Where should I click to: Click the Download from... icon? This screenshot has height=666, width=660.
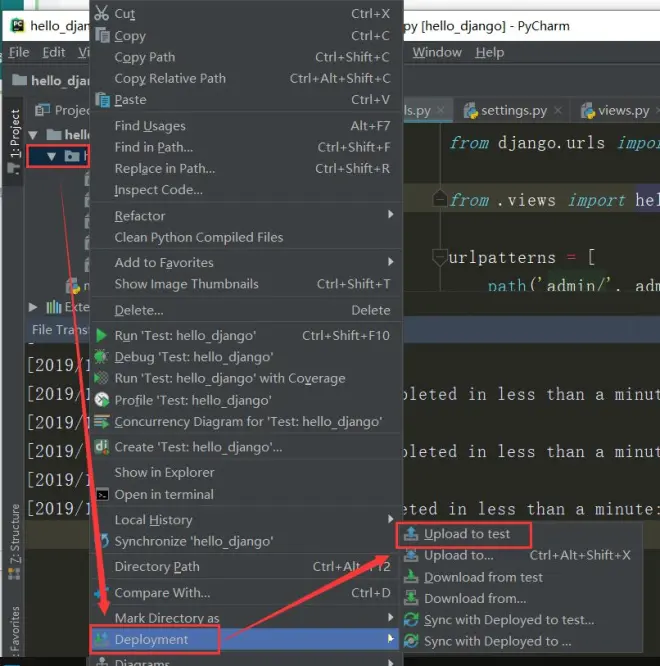click(x=411, y=598)
